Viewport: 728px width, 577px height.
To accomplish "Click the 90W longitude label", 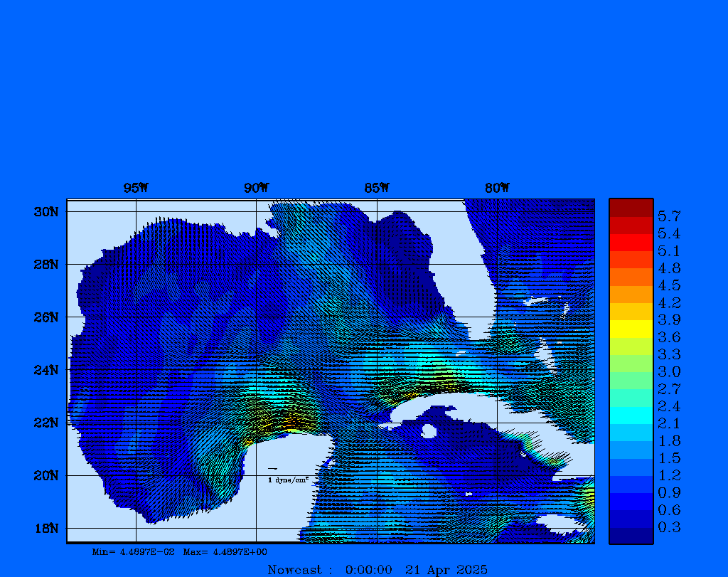I will click(x=256, y=189).
